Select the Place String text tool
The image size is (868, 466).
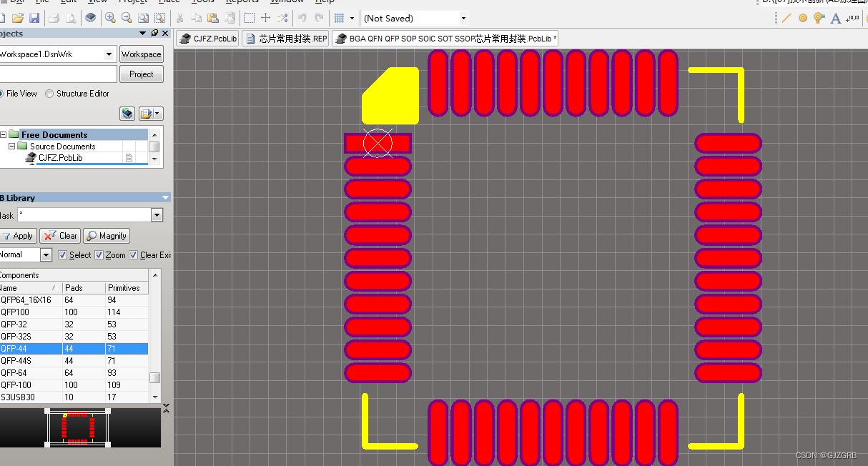click(836, 18)
